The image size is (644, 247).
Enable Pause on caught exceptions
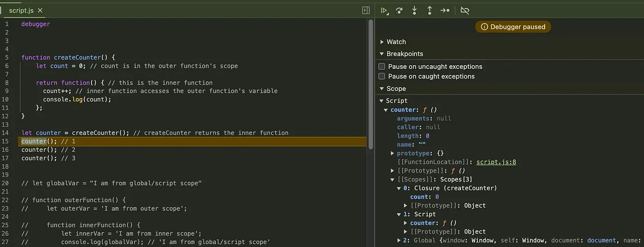point(382,76)
